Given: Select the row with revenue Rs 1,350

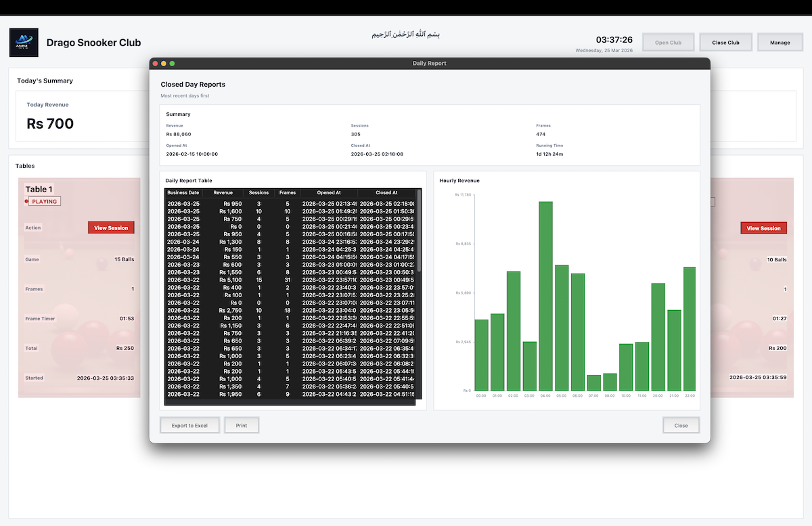Looking at the screenshot, I should (290, 387).
